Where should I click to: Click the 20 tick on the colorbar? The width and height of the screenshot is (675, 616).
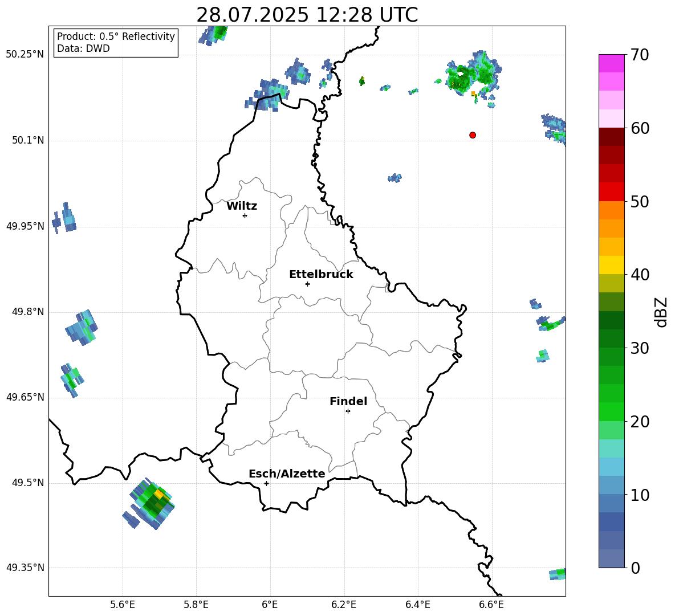click(x=640, y=422)
